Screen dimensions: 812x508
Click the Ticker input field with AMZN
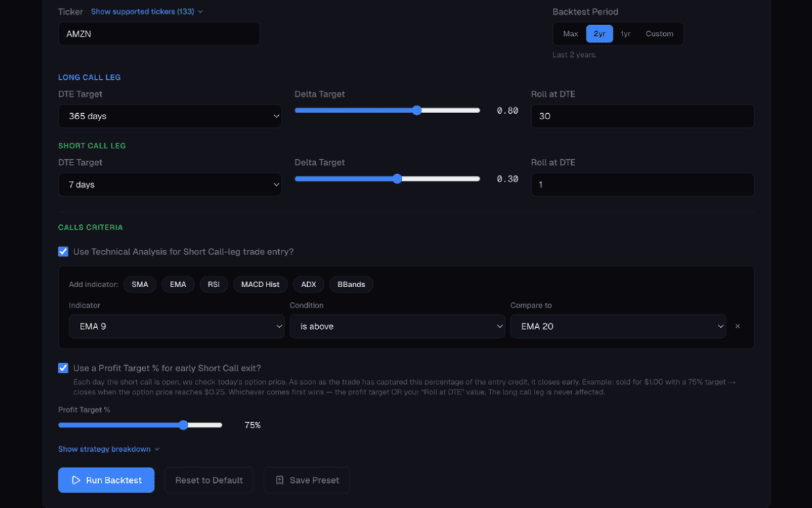coord(159,34)
